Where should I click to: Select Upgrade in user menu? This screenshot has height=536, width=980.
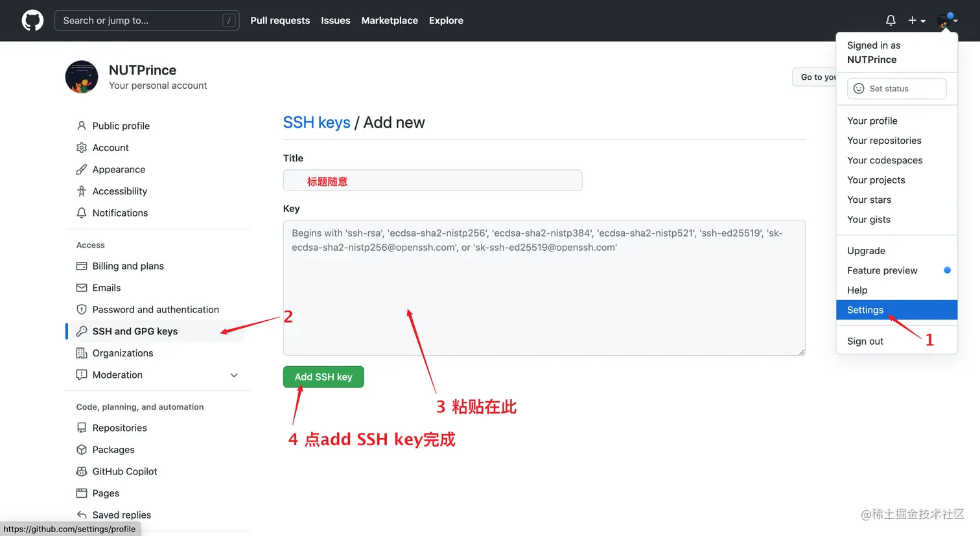pyautogui.click(x=897, y=251)
